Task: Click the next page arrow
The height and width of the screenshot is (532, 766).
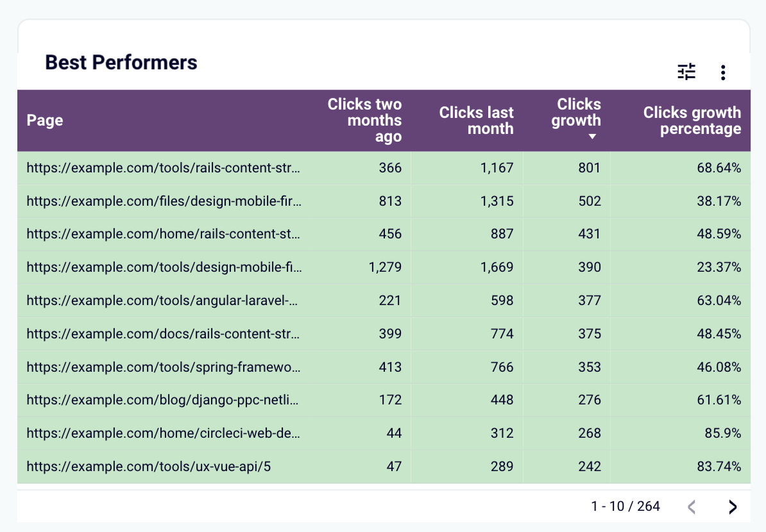Action: [732, 506]
